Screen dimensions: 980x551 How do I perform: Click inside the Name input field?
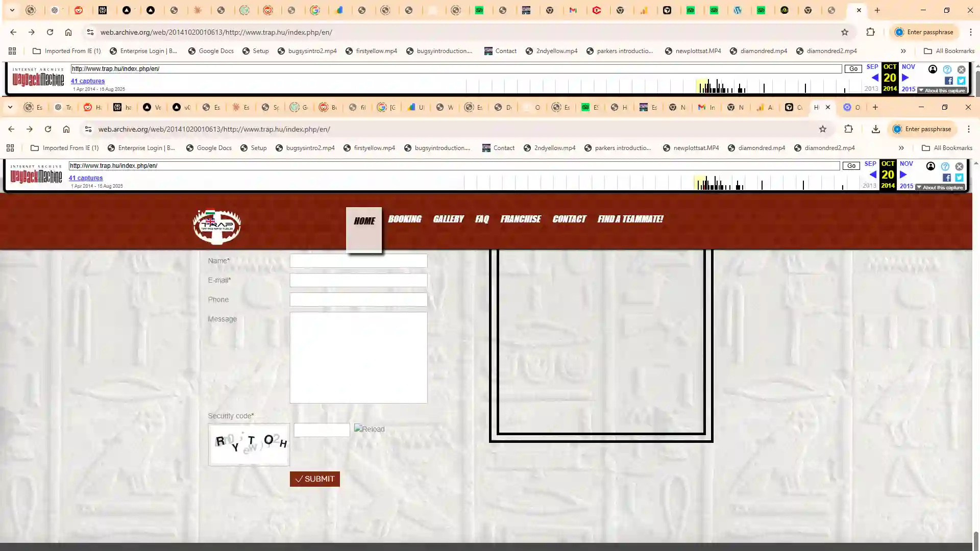(357, 261)
